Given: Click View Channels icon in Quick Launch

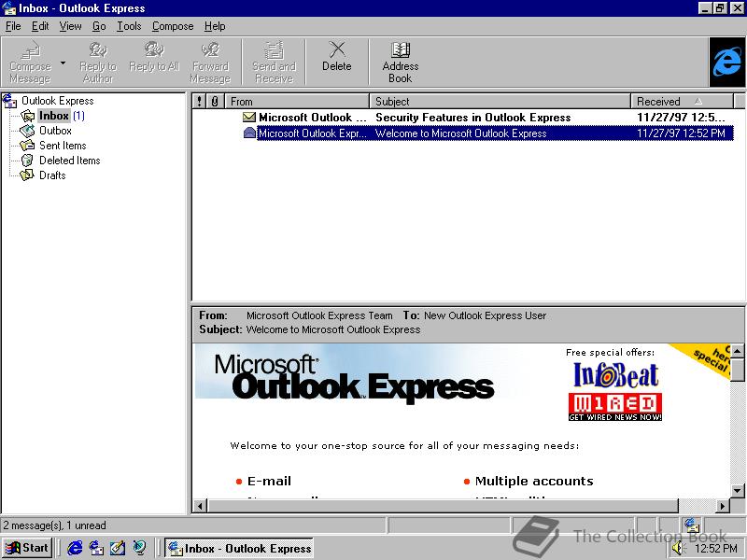Looking at the screenshot, I should click(139, 548).
